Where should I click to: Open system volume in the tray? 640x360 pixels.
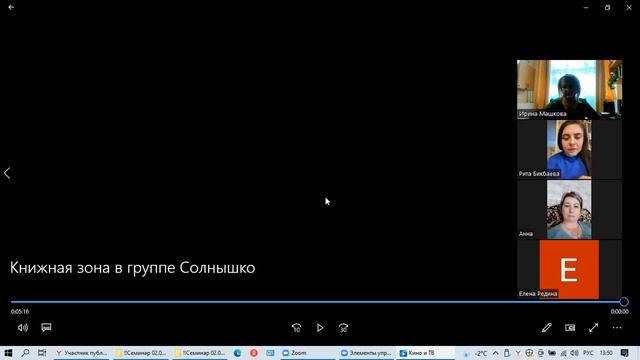[x=574, y=353]
